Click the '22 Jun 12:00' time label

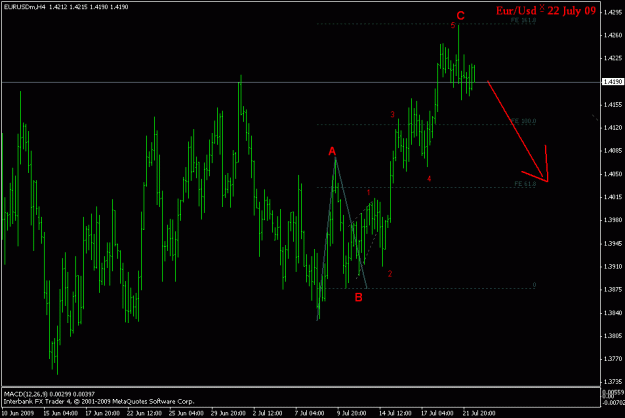point(144,413)
